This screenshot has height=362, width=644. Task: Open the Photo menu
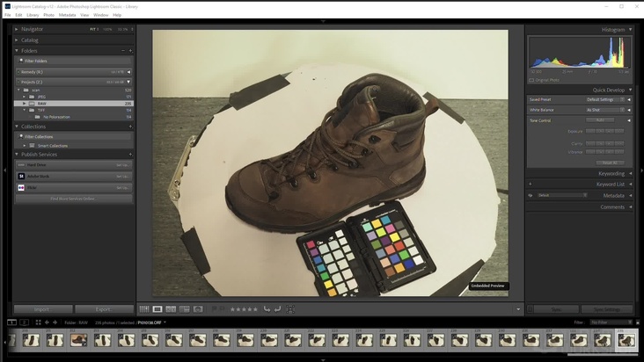(x=49, y=15)
